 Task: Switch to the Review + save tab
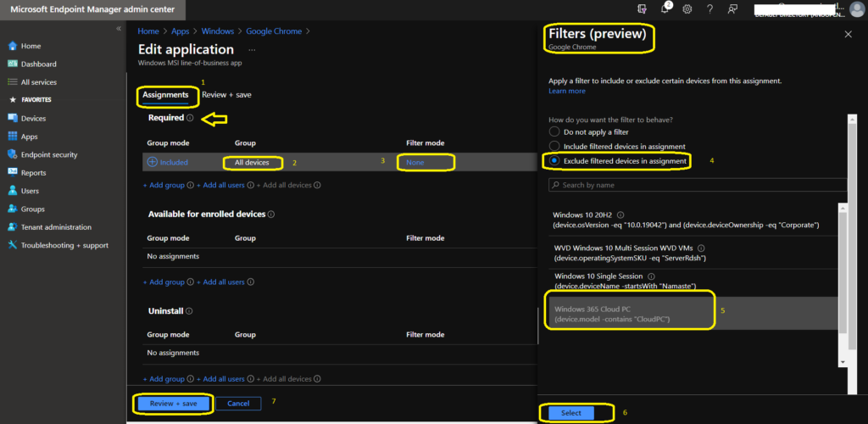[x=226, y=95]
